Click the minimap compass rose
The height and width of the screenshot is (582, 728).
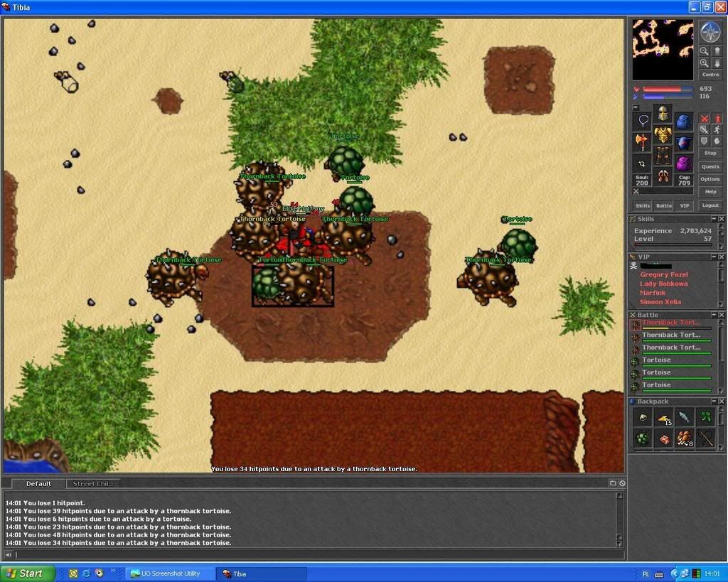click(710, 33)
